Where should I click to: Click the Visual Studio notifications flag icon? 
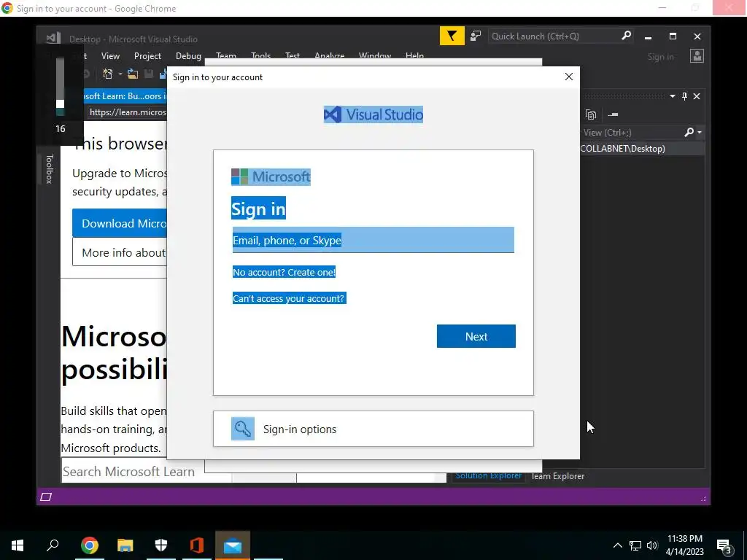pos(452,36)
